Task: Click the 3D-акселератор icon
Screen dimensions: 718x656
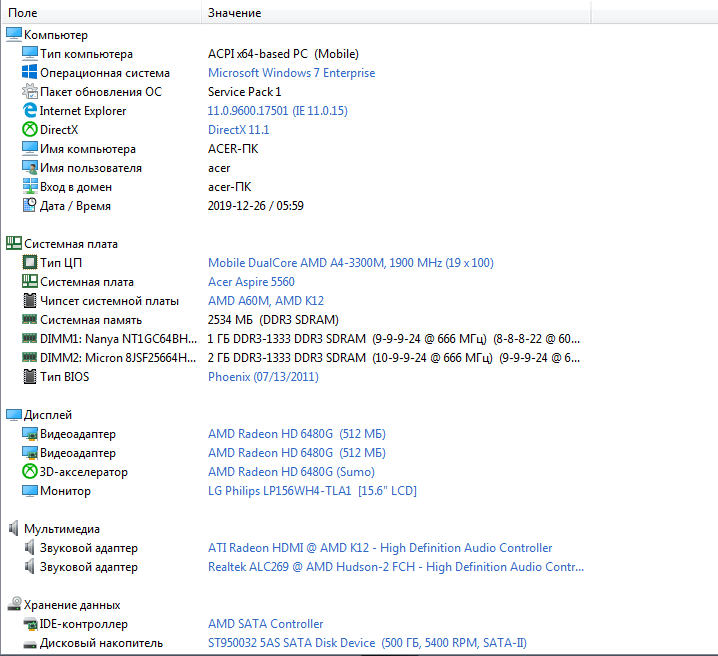Action: tap(30, 471)
